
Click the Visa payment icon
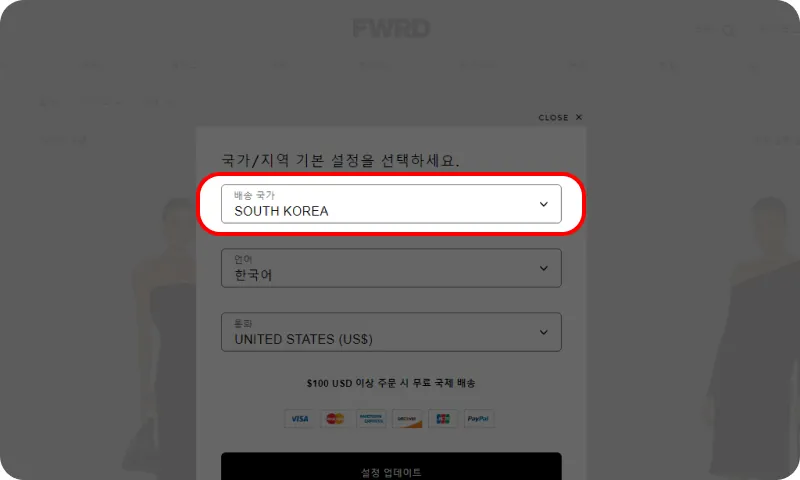click(x=299, y=419)
